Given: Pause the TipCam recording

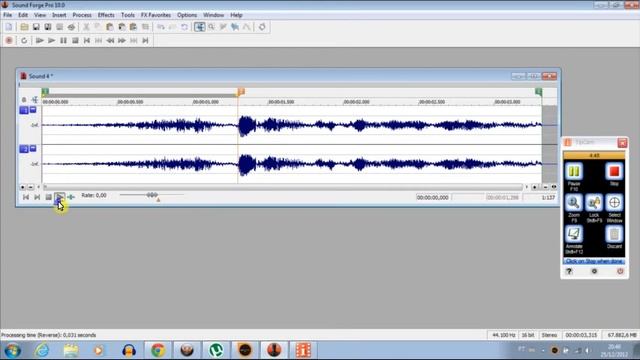Looking at the screenshot, I should pos(574,172).
